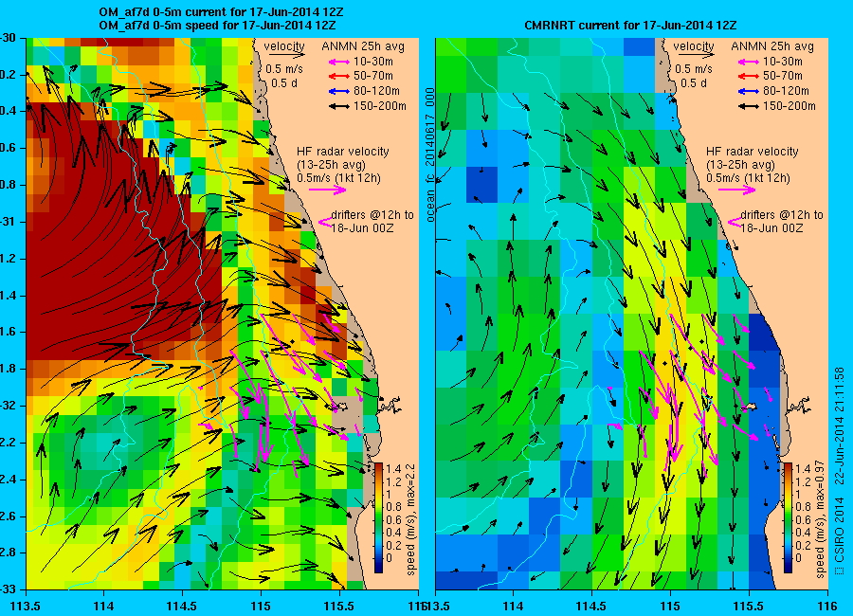Click latitude tick '-33' on left axis
This screenshot has width=853, height=616.
[x=8, y=589]
